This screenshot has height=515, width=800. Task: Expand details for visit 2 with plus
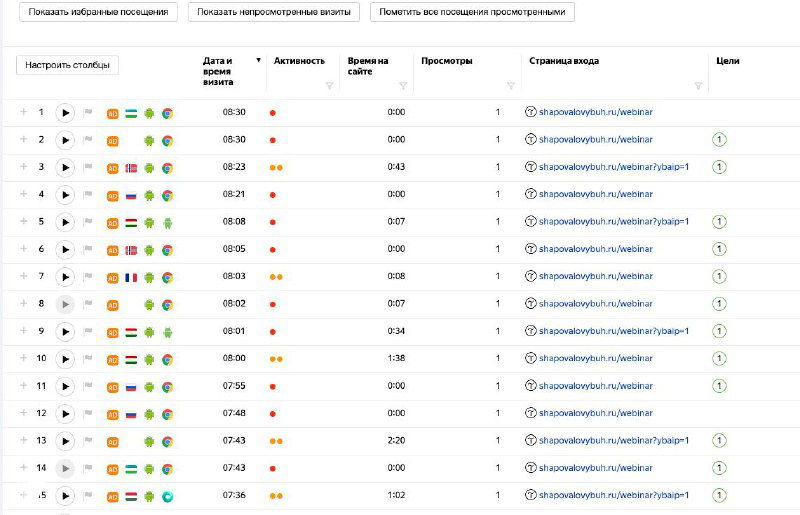point(23,140)
